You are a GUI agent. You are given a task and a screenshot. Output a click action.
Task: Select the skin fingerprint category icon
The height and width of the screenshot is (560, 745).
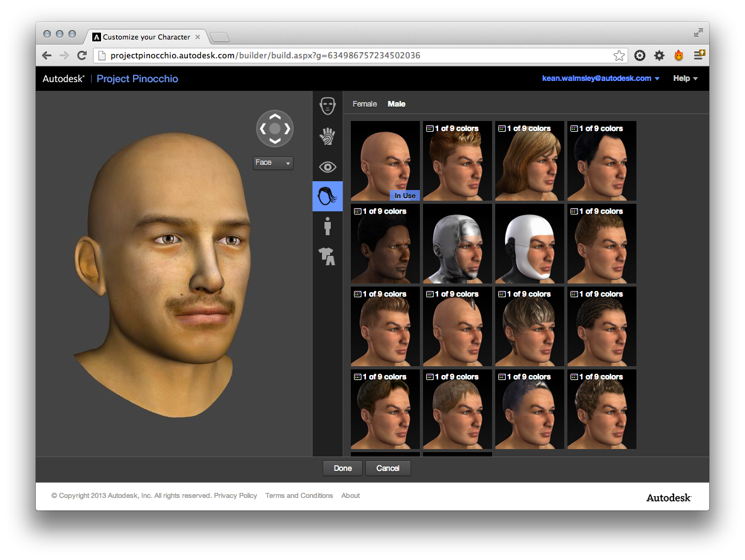pyautogui.click(x=327, y=136)
